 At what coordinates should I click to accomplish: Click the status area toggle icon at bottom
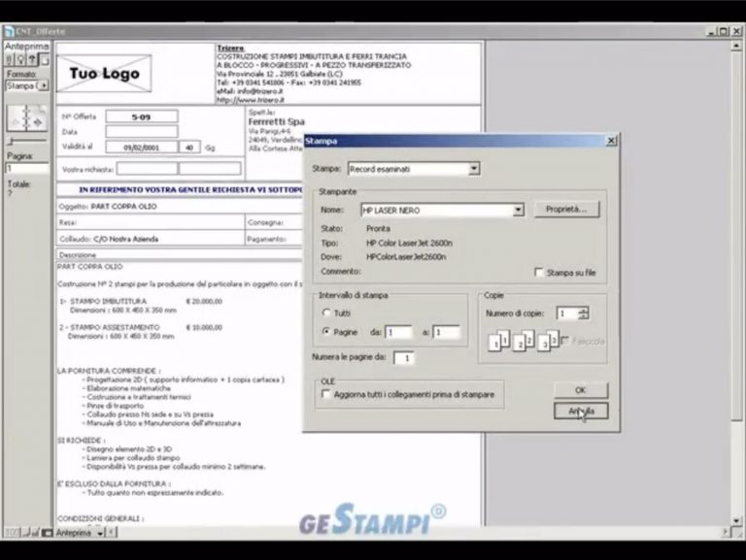[45, 533]
